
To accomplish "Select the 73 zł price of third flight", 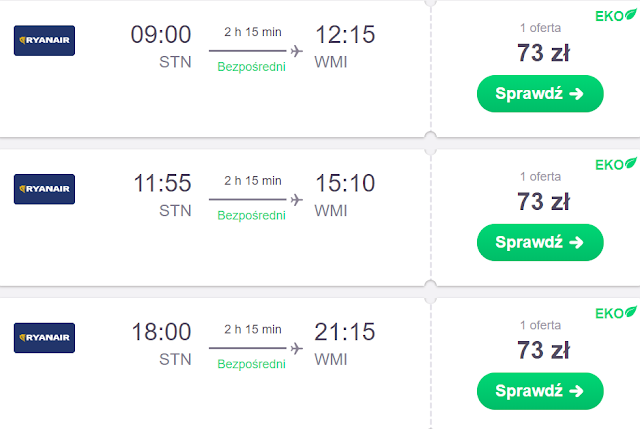I will (543, 349).
